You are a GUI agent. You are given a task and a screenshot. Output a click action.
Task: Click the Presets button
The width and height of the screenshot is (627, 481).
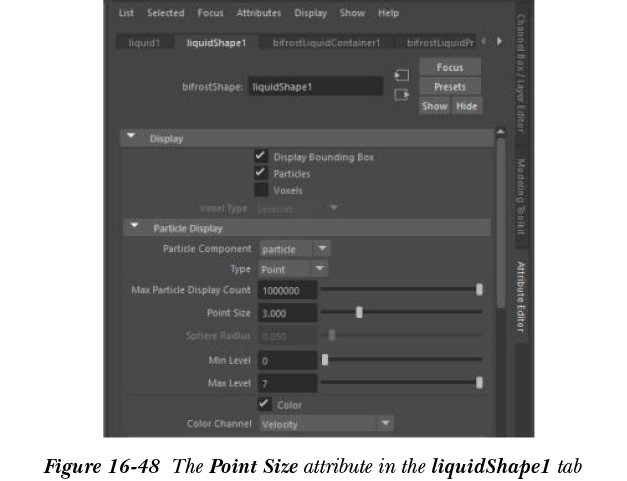click(x=450, y=87)
